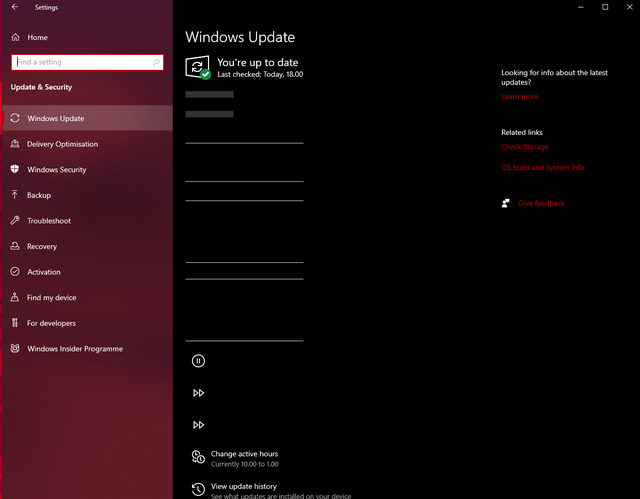640x499 pixels.
Task: Click the Recovery icon
Action: (x=15, y=246)
